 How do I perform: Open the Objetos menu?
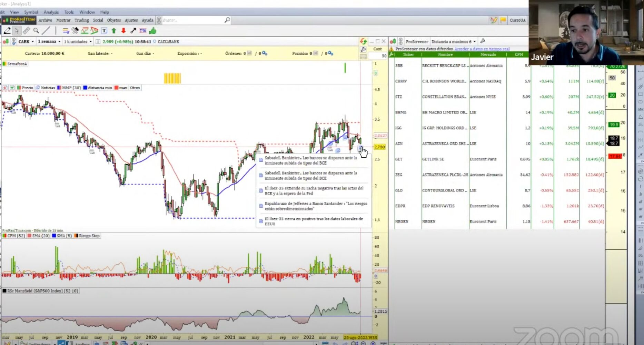[114, 20]
